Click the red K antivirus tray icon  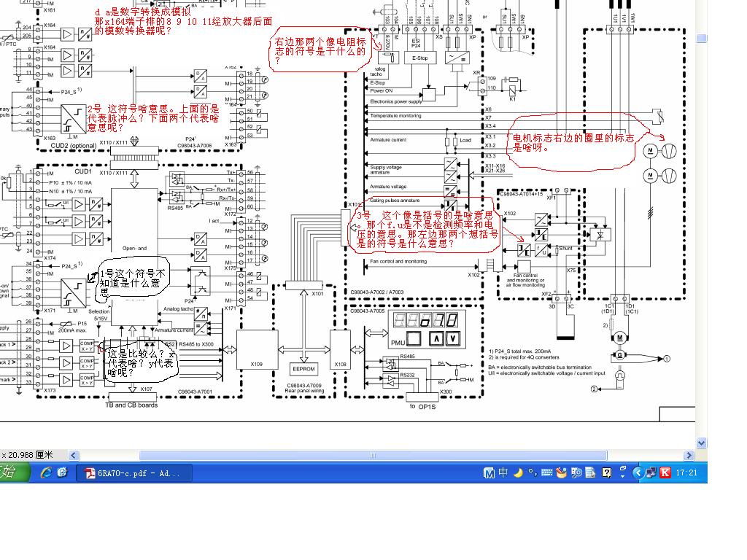pyautogui.click(x=665, y=472)
